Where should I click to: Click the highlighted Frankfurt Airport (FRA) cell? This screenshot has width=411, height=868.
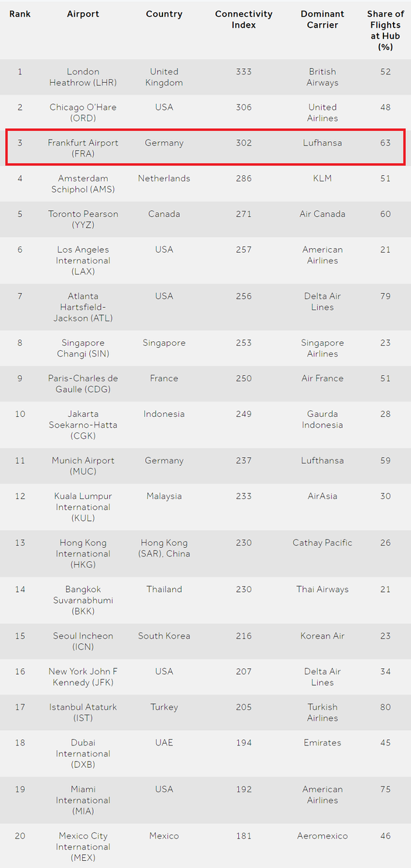click(x=83, y=148)
